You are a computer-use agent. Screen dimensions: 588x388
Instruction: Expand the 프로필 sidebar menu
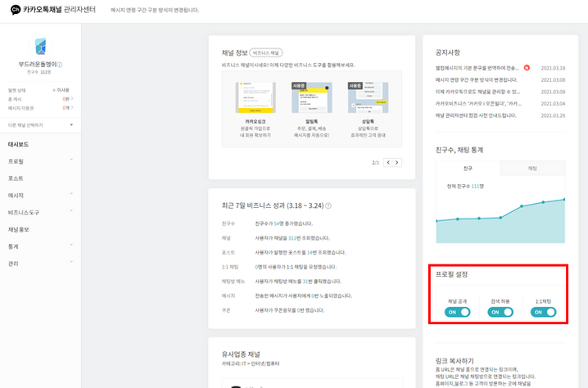tap(71, 160)
